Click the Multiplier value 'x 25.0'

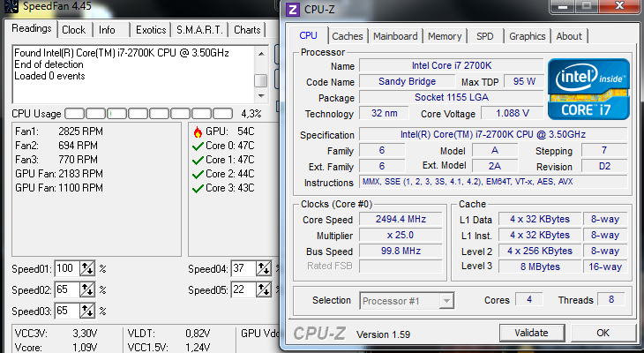401,235
